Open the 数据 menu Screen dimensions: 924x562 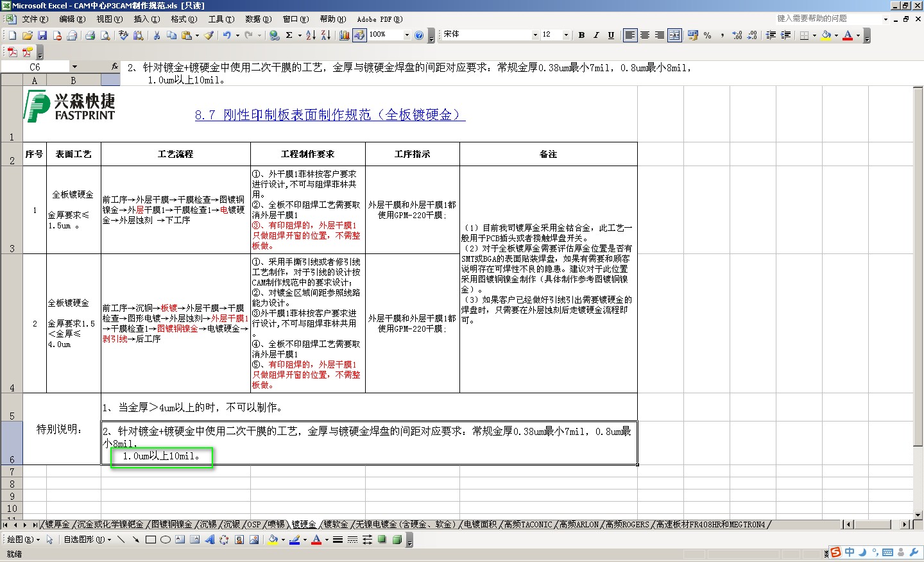(x=258, y=19)
